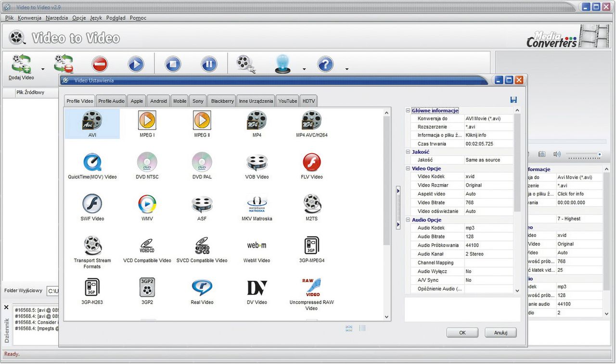
Task: Select the SWF Video profile
Action: click(92, 207)
